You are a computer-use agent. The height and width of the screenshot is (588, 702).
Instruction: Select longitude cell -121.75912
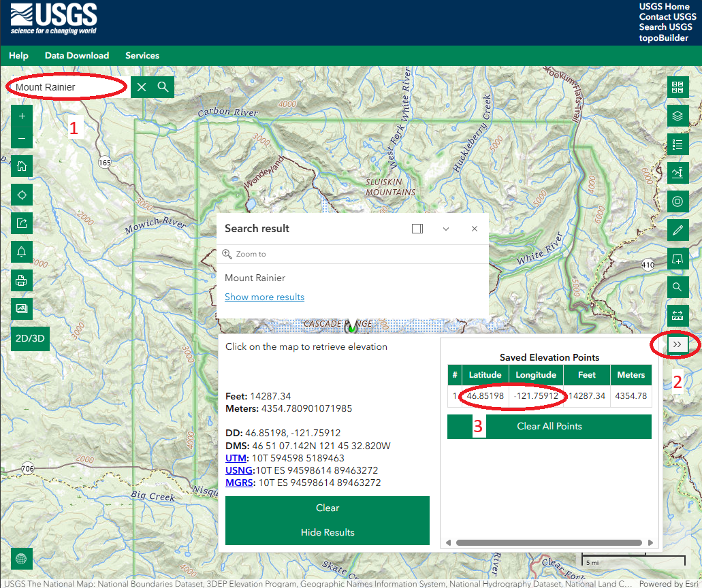point(536,396)
